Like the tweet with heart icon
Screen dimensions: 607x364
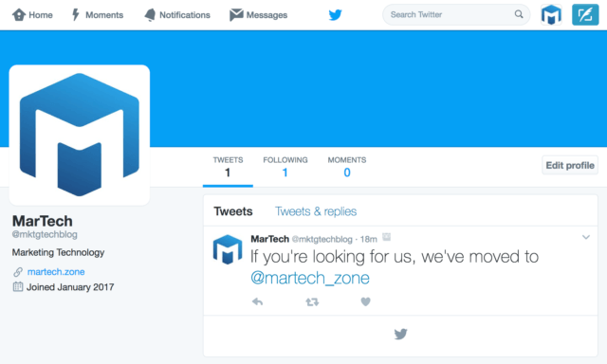pyautogui.click(x=366, y=301)
